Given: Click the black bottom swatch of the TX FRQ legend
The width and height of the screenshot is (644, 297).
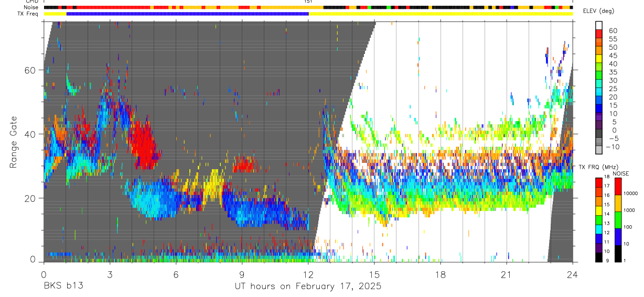Looking at the screenshot, I should (599, 256).
